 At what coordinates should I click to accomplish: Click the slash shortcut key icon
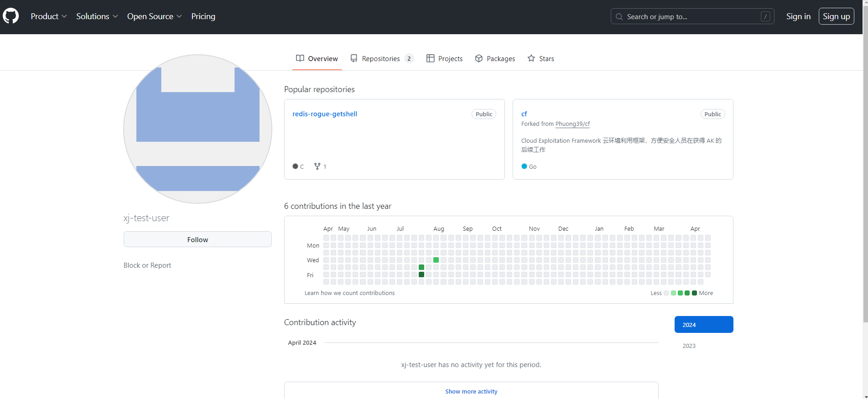point(765,16)
